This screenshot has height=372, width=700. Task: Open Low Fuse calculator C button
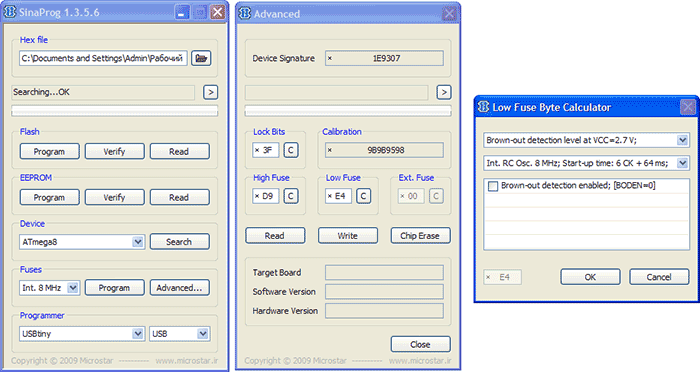(363, 196)
